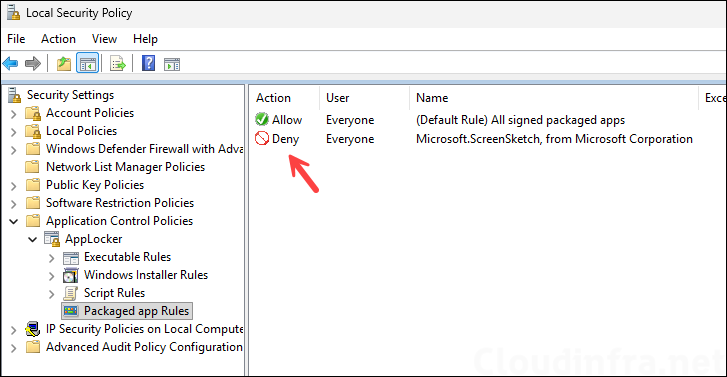Click the Up one level folder icon
727x377 pixels.
coord(64,64)
